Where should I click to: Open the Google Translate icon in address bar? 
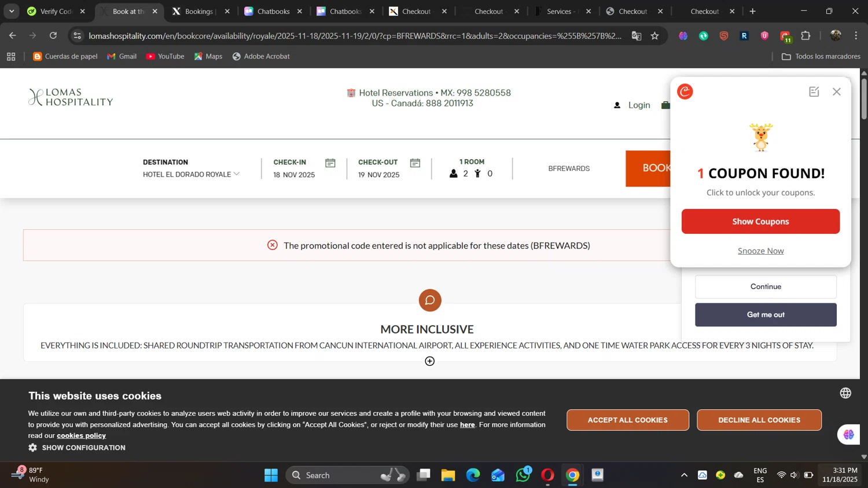[637, 36]
